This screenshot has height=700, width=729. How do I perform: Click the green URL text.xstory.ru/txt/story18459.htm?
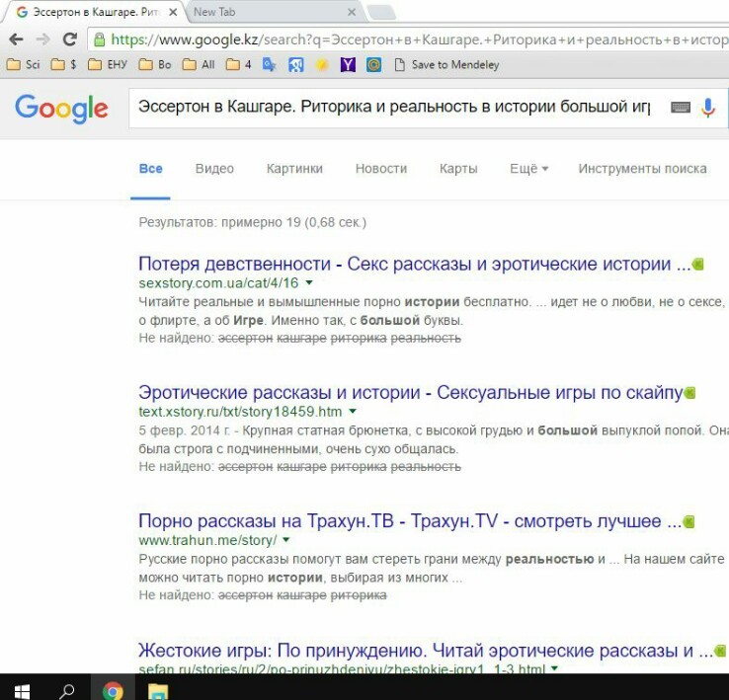(240, 412)
